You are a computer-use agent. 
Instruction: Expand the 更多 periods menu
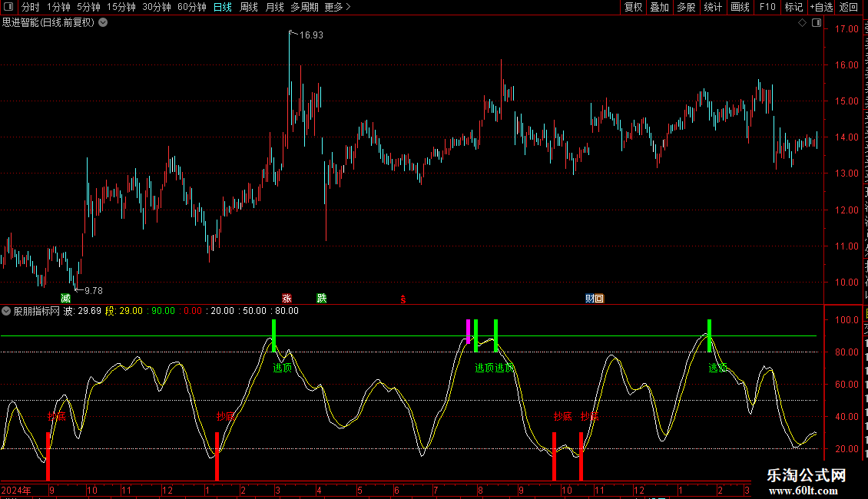[x=337, y=7]
